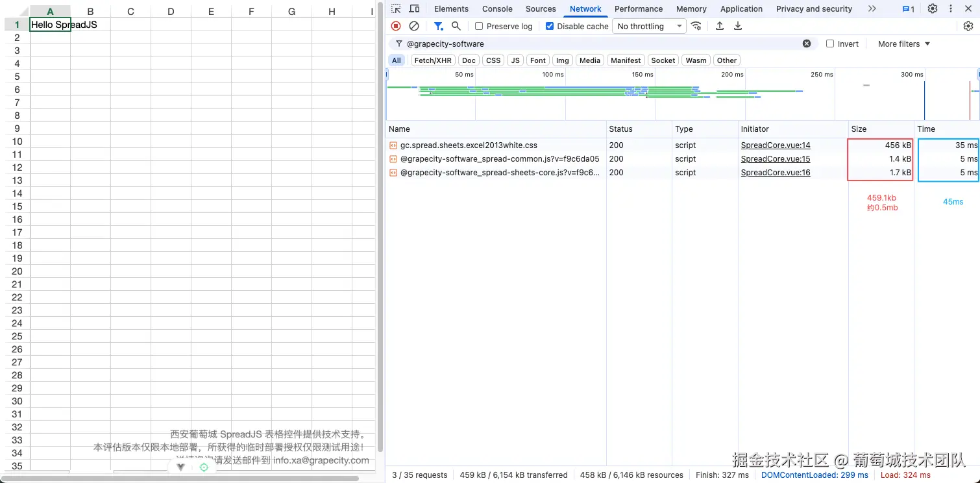Enable the Invert filter checkbox
980x483 pixels.
pyautogui.click(x=830, y=44)
